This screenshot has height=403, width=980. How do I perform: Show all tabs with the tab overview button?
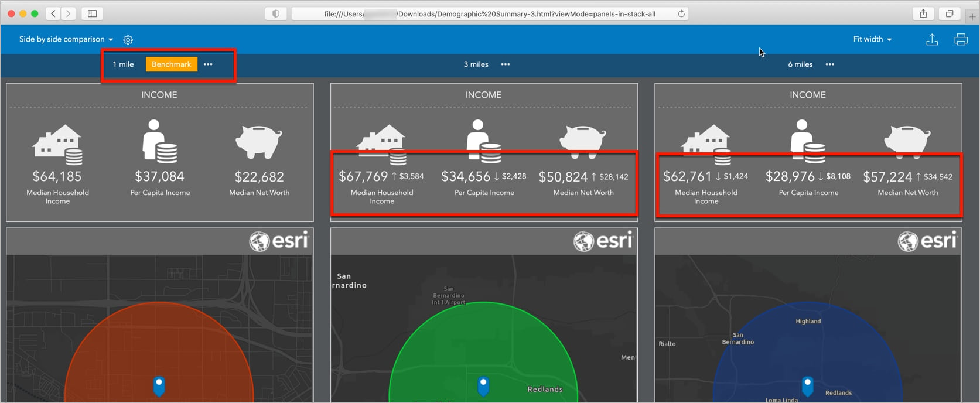point(950,13)
